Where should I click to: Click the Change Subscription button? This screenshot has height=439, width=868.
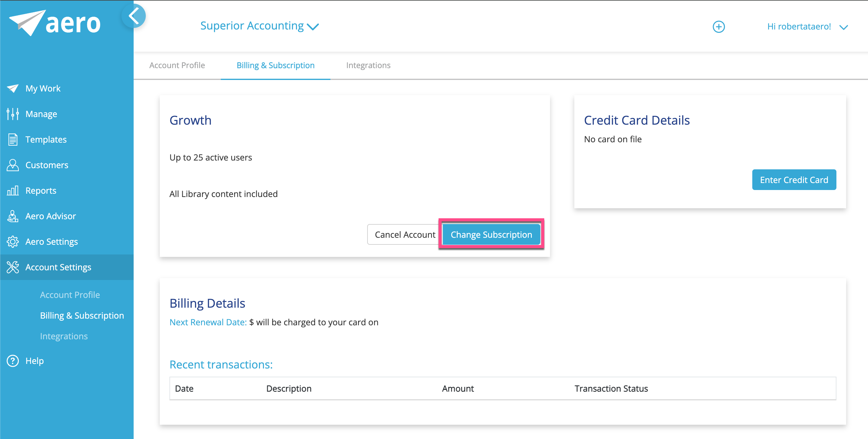click(491, 234)
